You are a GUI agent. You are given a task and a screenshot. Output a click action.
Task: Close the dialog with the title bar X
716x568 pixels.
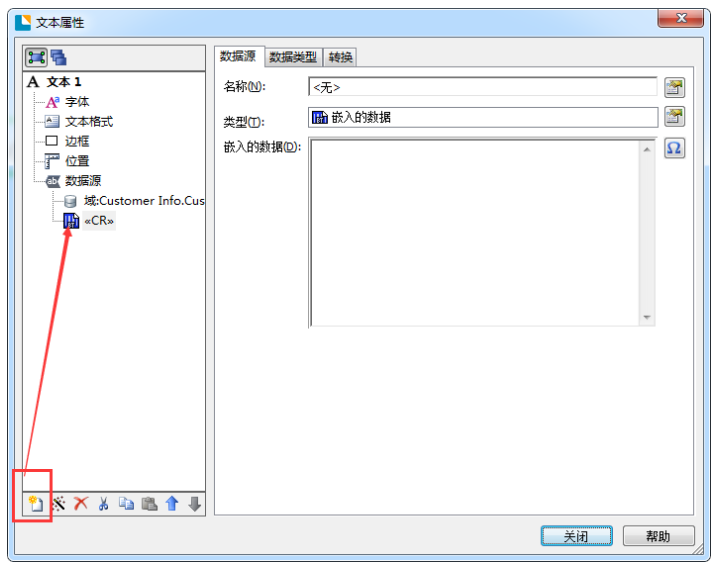pyautogui.click(x=681, y=18)
